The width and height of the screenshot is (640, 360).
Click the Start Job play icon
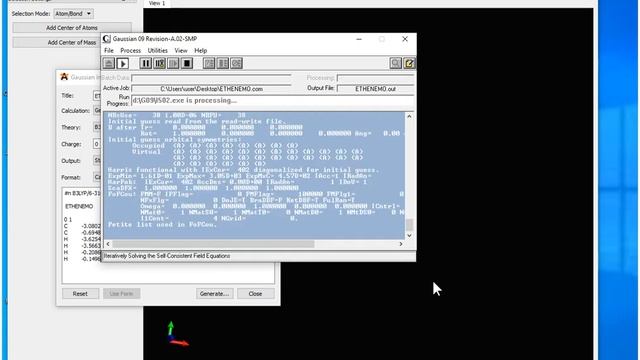pyautogui.click(x=122, y=63)
